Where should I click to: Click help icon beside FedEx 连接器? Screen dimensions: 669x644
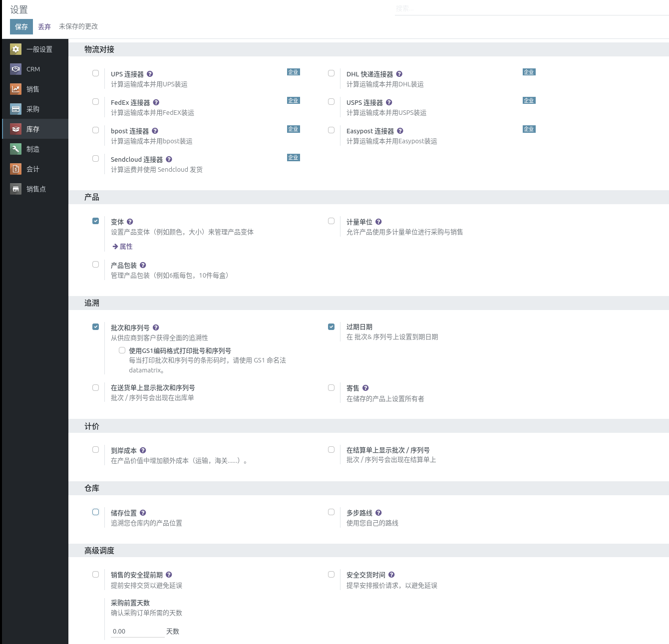pyautogui.click(x=156, y=102)
